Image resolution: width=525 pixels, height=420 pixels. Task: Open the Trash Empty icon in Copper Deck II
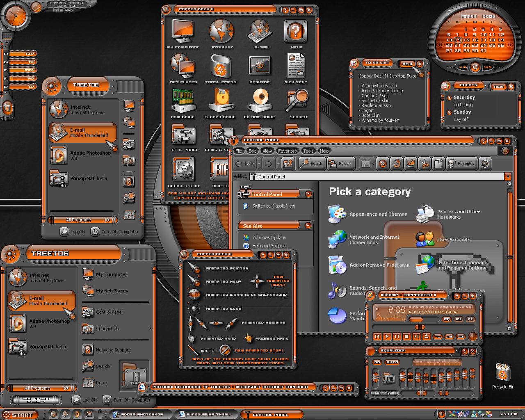pos(221,66)
